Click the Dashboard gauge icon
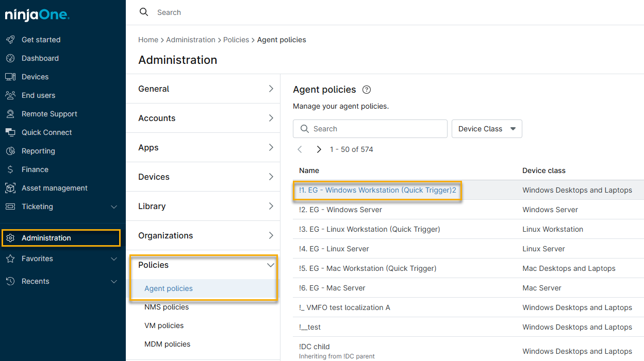This screenshot has width=644, height=361. click(x=10, y=58)
